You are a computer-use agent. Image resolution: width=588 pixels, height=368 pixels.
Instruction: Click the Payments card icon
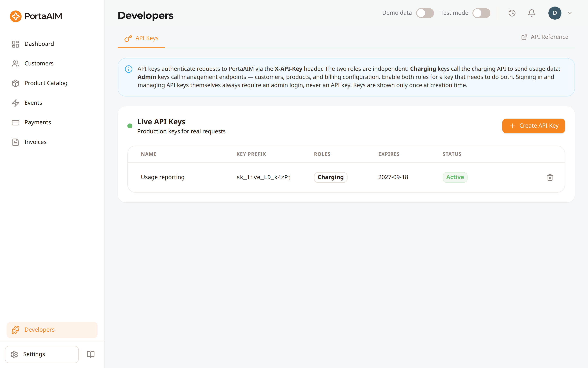[16, 122]
